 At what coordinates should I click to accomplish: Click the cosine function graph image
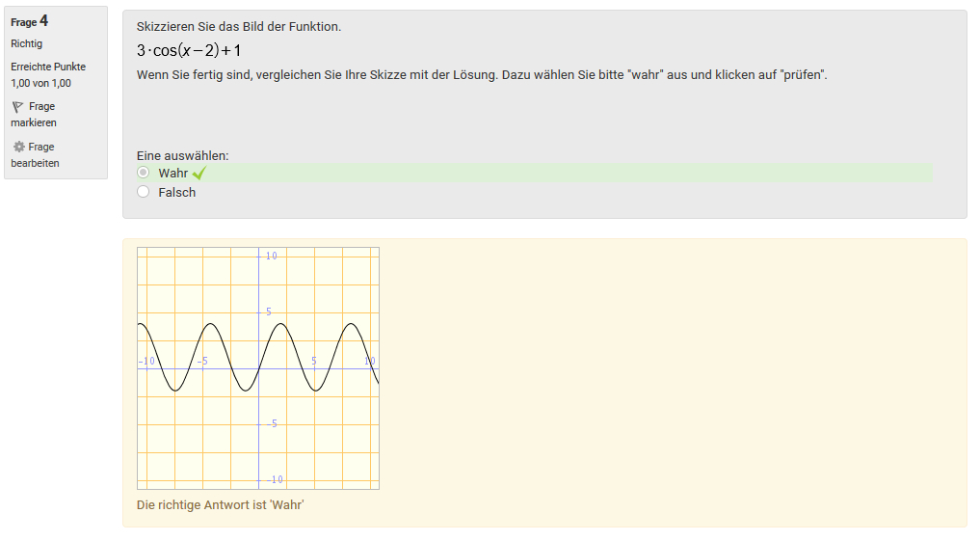coord(258,368)
